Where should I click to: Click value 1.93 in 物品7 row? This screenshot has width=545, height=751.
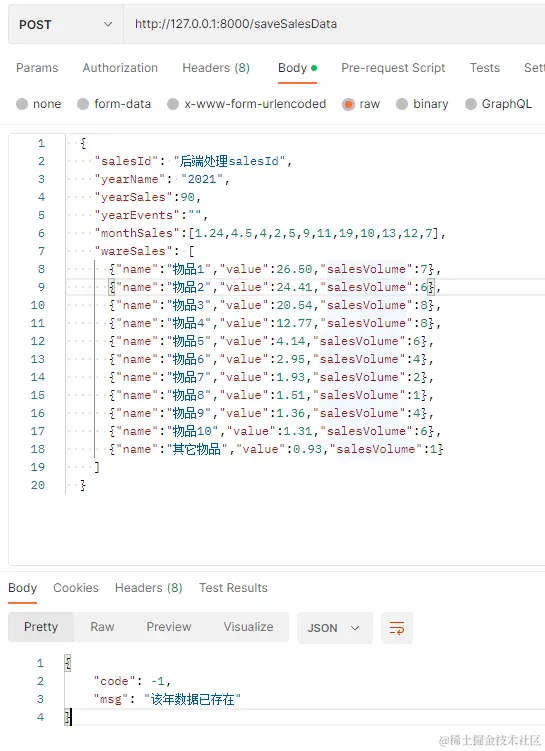[291, 377]
